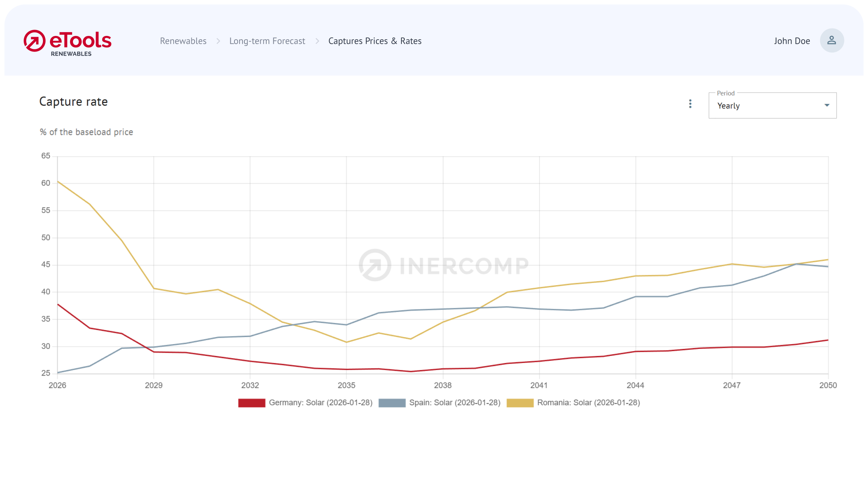Click the 2050 year axis label
Screen dimensions: 868x493
coord(828,385)
